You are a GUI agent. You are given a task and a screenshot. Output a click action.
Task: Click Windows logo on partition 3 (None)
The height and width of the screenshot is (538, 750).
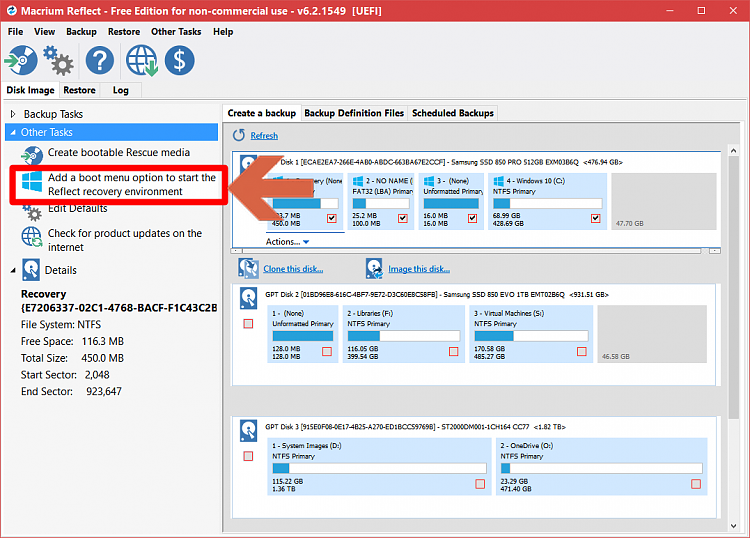[429, 181]
